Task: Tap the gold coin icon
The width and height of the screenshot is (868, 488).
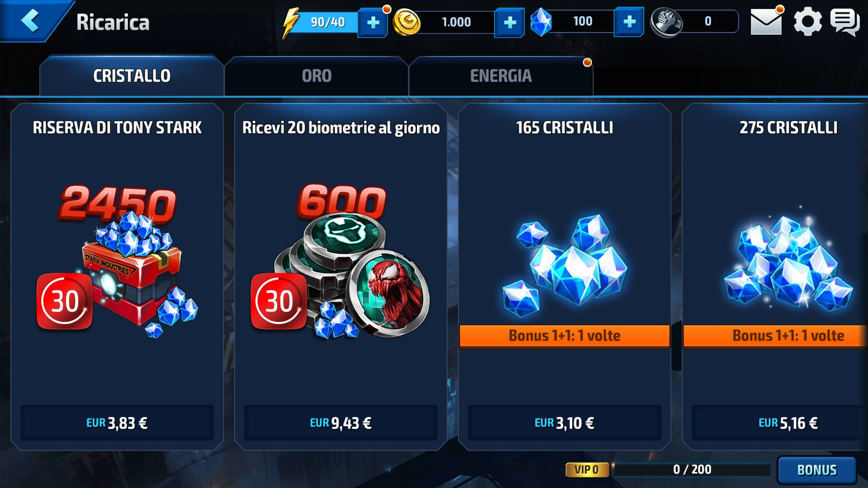Action: (407, 22)
